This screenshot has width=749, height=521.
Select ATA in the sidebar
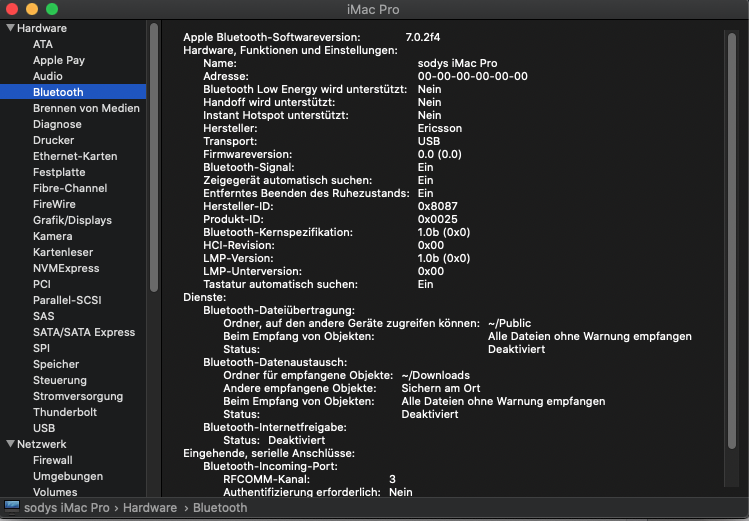point(43,44)
